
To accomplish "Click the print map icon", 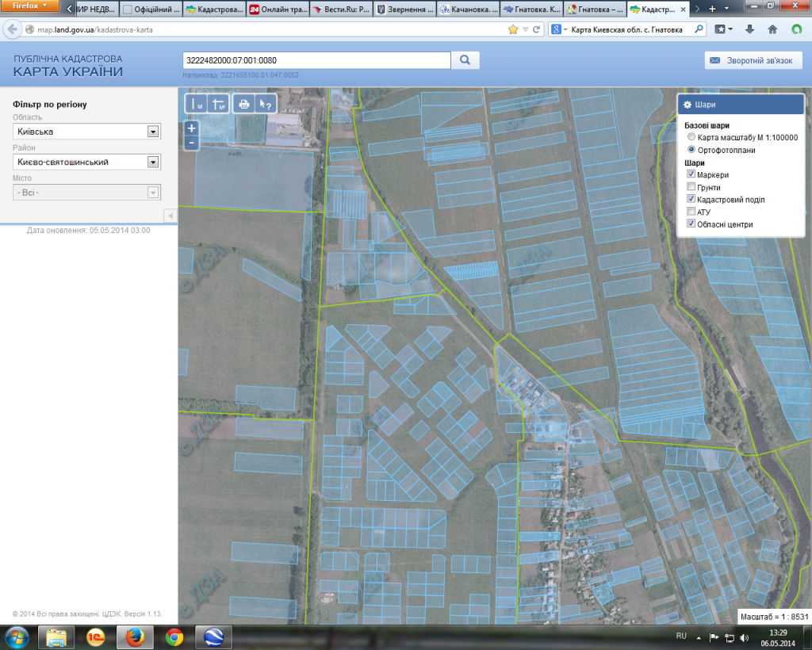I will coord(244,104).
